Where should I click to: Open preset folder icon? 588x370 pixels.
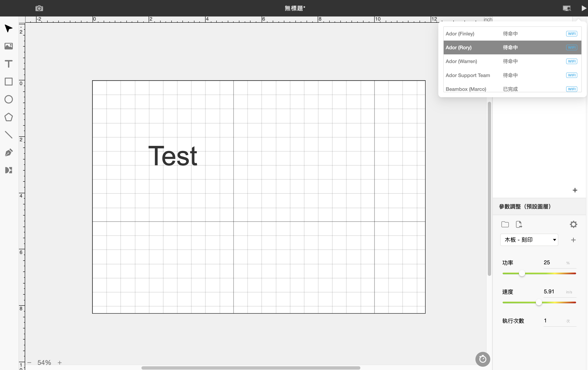coord(505,224)
